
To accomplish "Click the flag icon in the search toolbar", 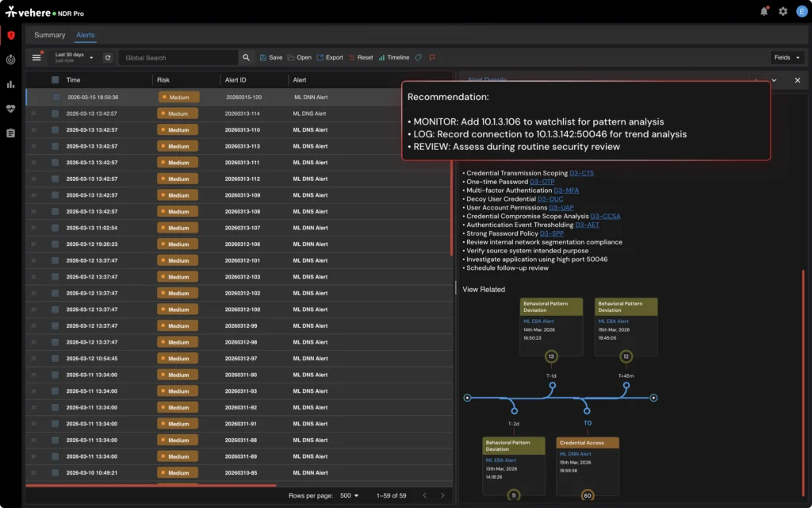I will pyautogui.click(x=432, y=57).
